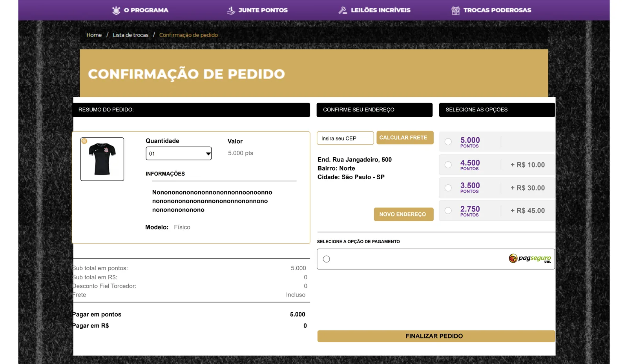Open the O Programa menu
This screenshot has height=364, width=628.
[146, 10]
